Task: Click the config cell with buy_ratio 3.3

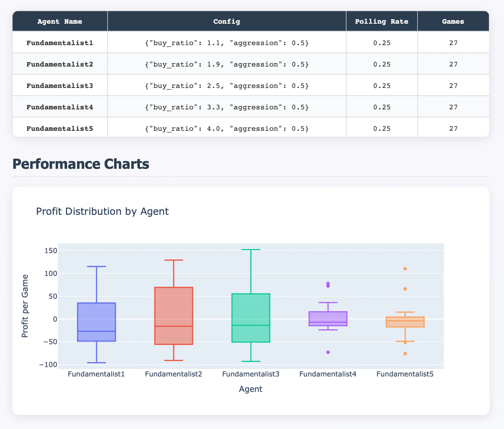Action: [x=227, y=107]
